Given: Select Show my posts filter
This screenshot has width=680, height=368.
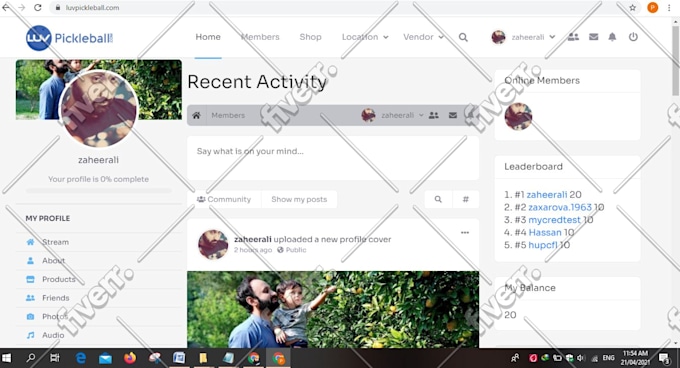Looking at the screenshot, I should pyautogui.click(x=299, y=199).
